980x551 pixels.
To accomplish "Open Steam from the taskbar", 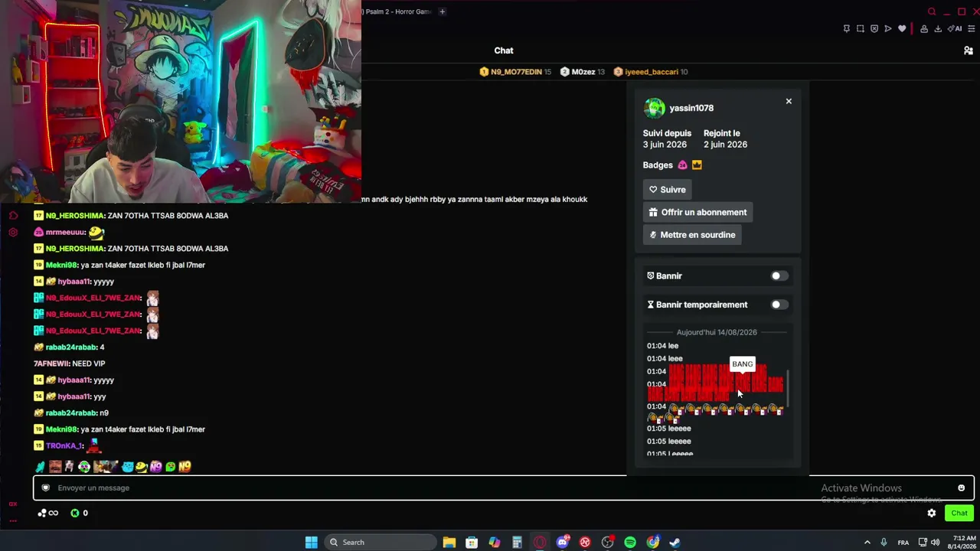I will coord(675,543).
